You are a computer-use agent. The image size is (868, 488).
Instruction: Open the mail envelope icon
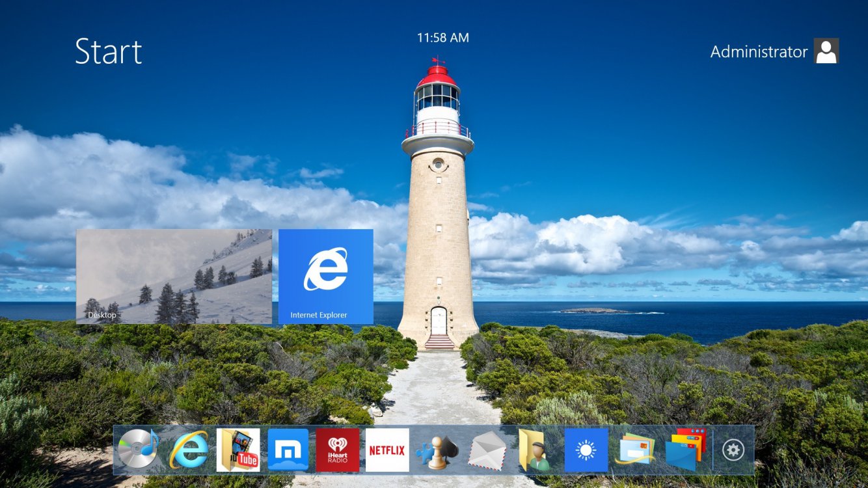coord(487,450)
